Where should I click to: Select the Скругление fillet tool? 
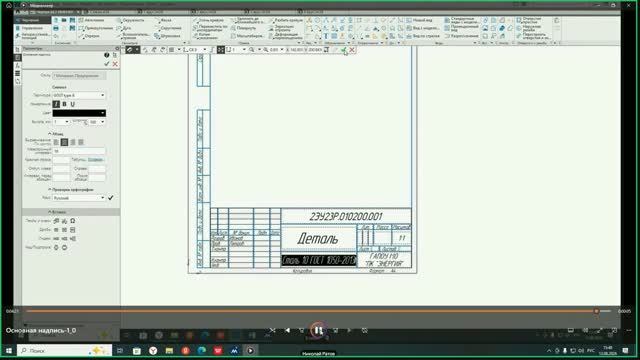(x=168, y=28)
